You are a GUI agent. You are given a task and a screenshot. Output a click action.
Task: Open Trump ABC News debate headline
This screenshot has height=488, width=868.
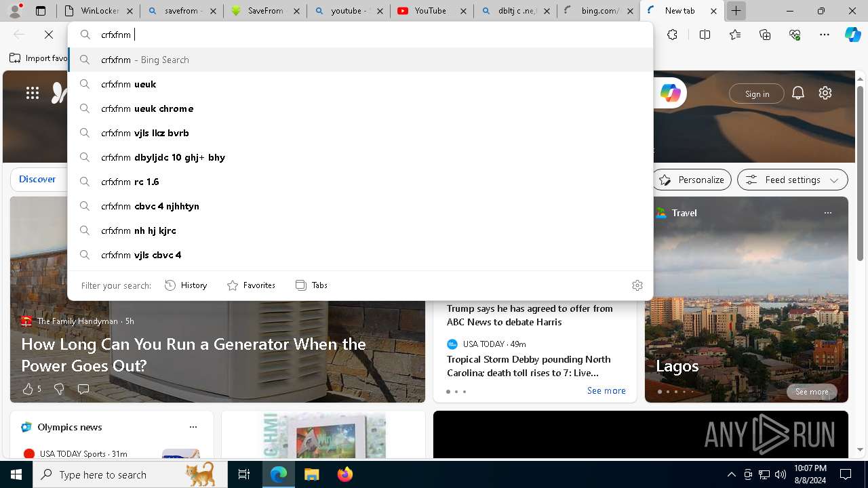pyautogui.click(x=530, y=315)
